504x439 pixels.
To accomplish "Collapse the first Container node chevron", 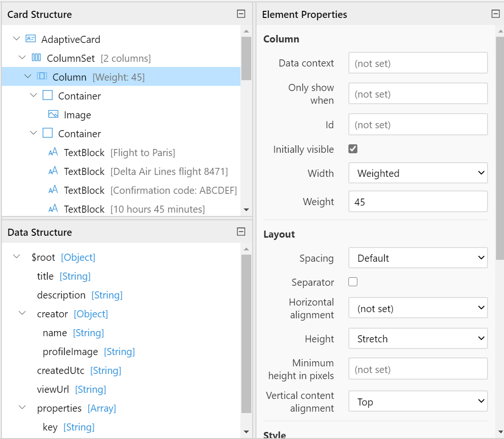I will click(33, 95).
